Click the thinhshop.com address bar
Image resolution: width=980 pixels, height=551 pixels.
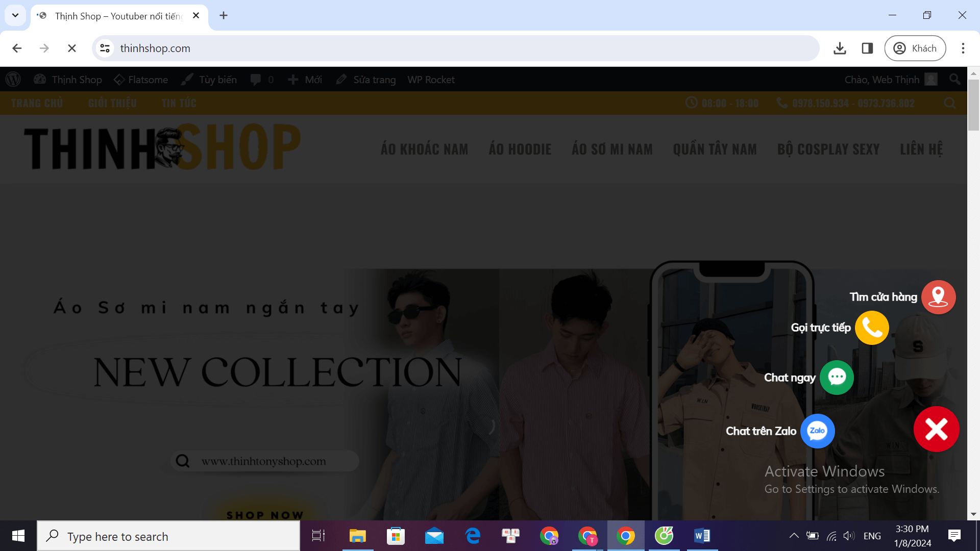click(x=455, y=48)
